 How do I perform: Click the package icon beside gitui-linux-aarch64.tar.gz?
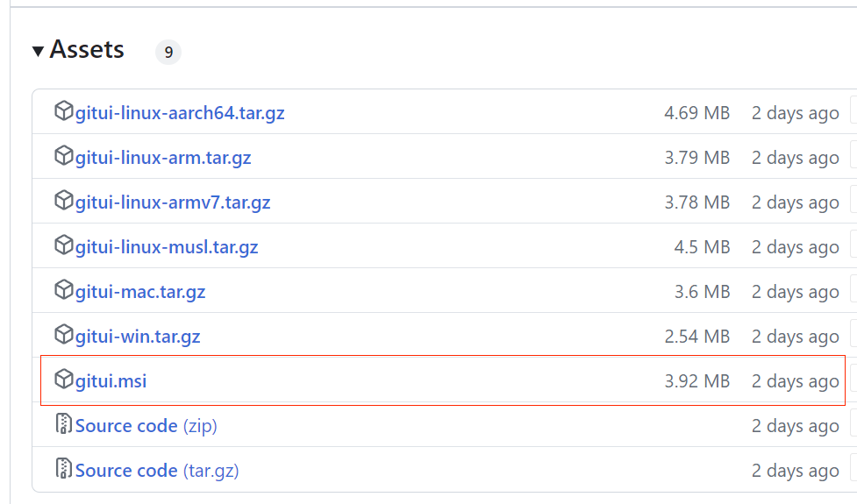tap(63, 110)
